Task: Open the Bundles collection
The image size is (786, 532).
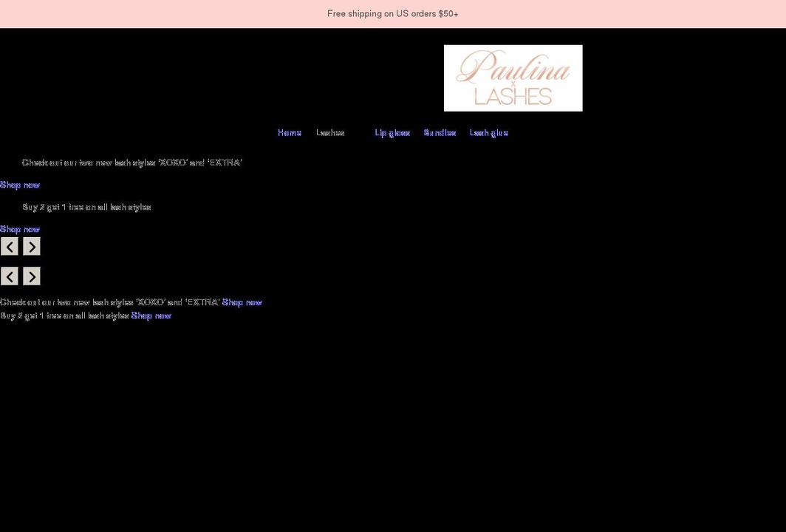Action: [x=440, y=132]
